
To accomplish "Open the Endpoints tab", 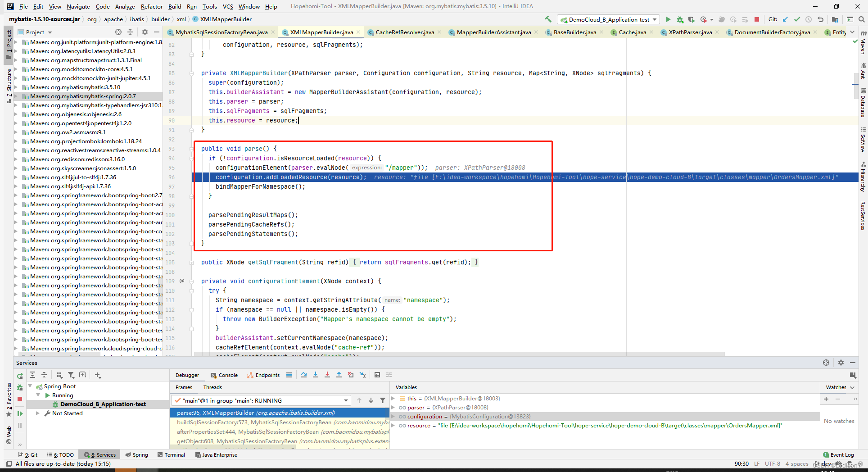I will 263,375.
